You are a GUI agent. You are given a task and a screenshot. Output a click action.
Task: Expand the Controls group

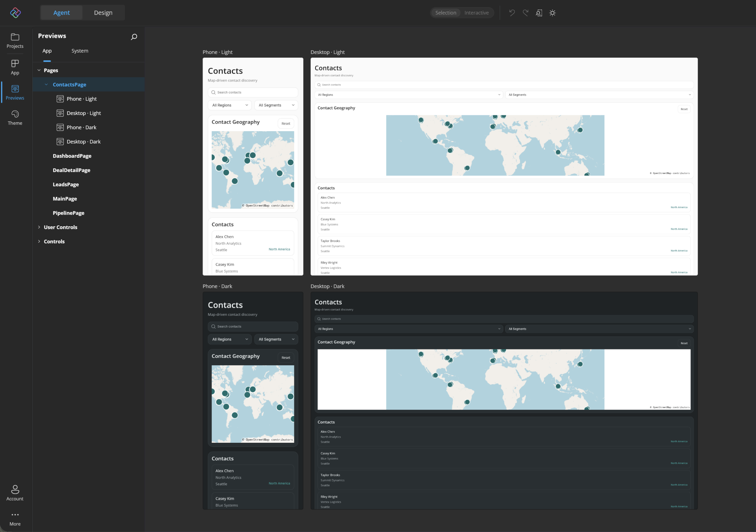tap(39, 241)
